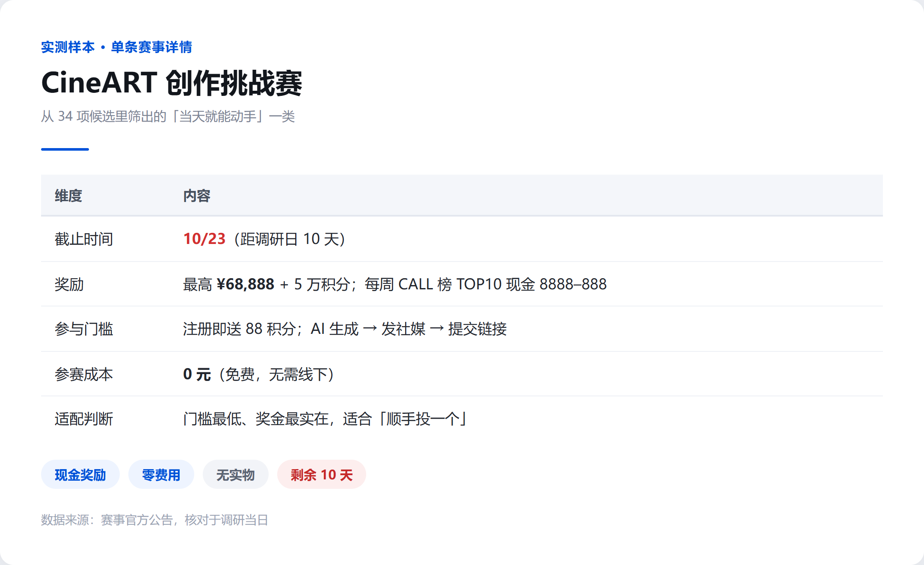Click the '0 元' cost value
Viewport: 924px width, 565px height.
[197, 375]
